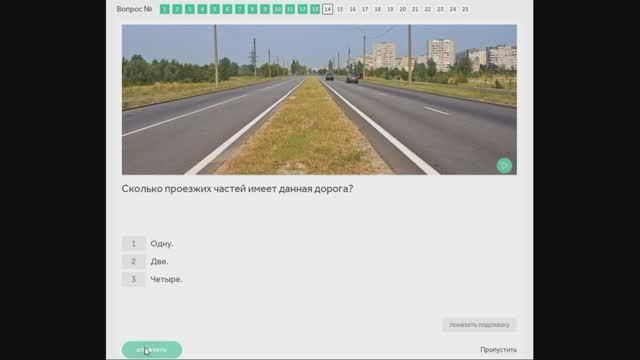The height and width of the screenshot is (360, 640).
Task: Click the green 'ответить' button
Action: point(152,350)
